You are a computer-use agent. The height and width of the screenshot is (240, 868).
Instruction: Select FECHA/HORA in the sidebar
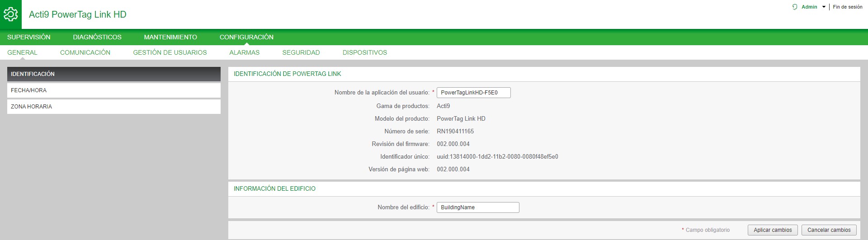[113, 90]
